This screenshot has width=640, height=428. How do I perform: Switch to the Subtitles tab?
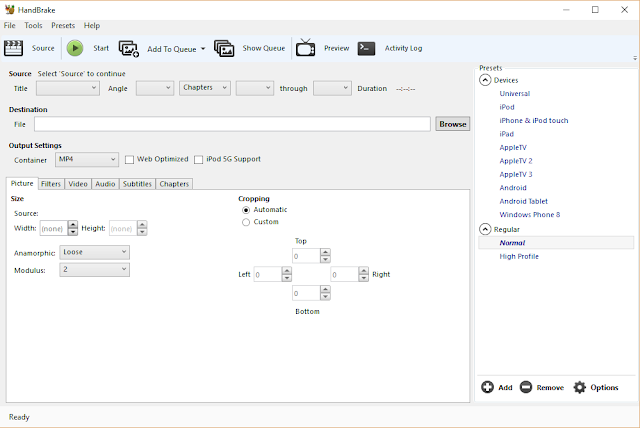coord(137,184)
